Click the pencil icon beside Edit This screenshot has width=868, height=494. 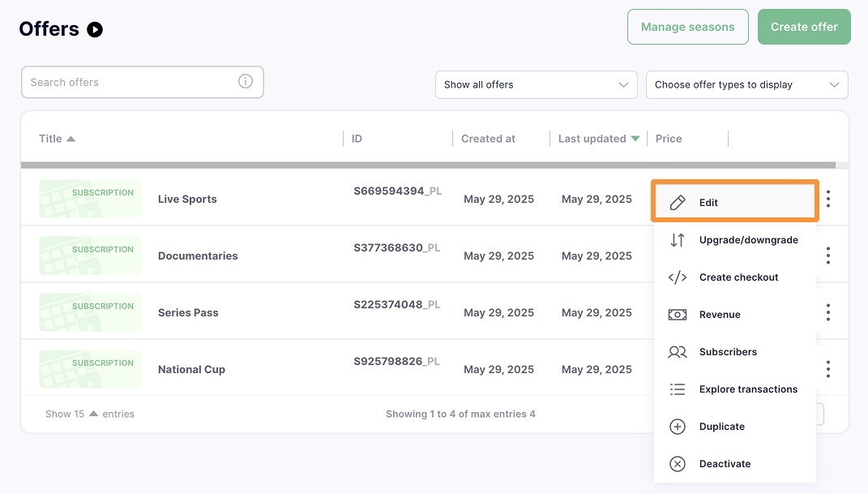pyautogui.click(x=677, y=203)
